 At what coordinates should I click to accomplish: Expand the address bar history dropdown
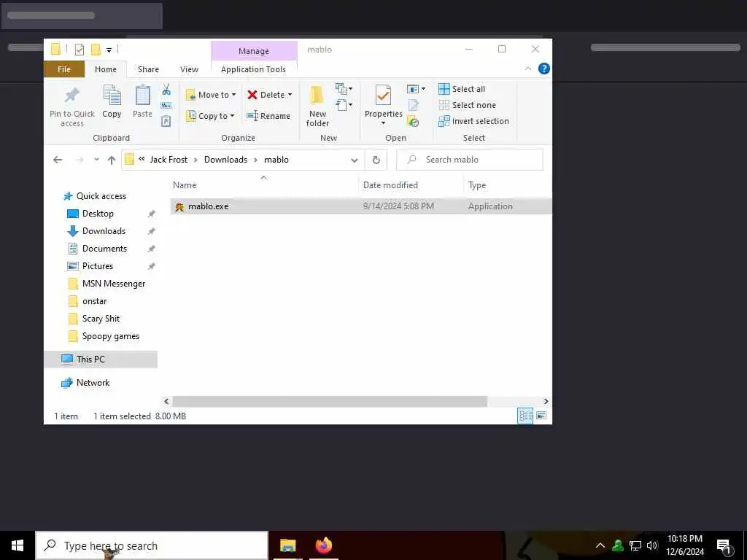(354, 160)
